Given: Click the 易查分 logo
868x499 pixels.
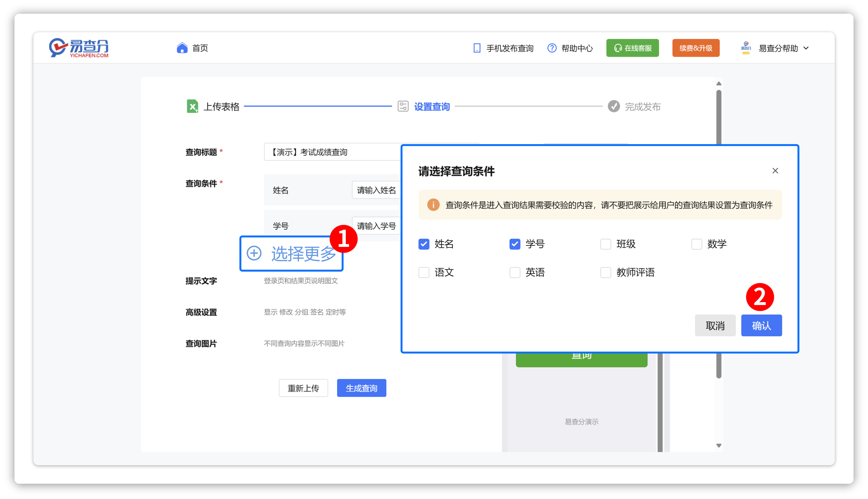Looking at the screenshot, I should 78,48.
